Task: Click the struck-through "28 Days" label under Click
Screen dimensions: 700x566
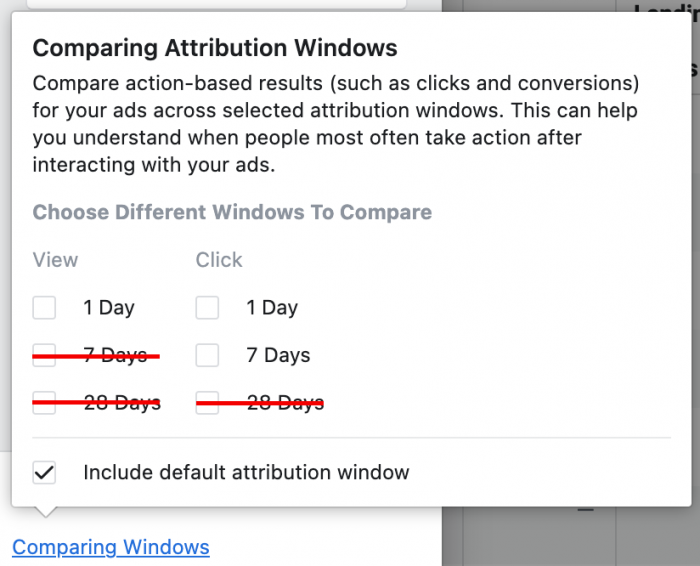Action: (x=284, y=403)
